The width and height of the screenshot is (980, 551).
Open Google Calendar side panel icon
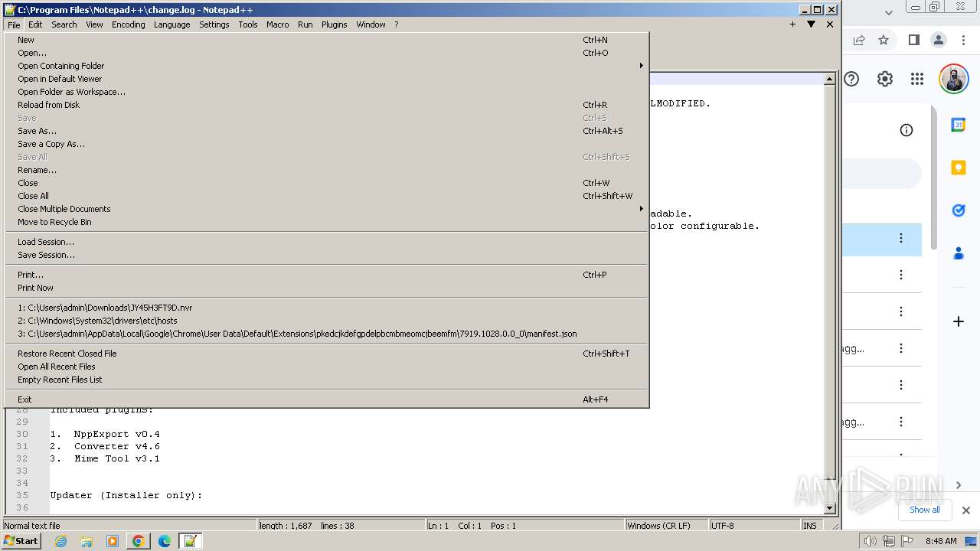[959, 125]
